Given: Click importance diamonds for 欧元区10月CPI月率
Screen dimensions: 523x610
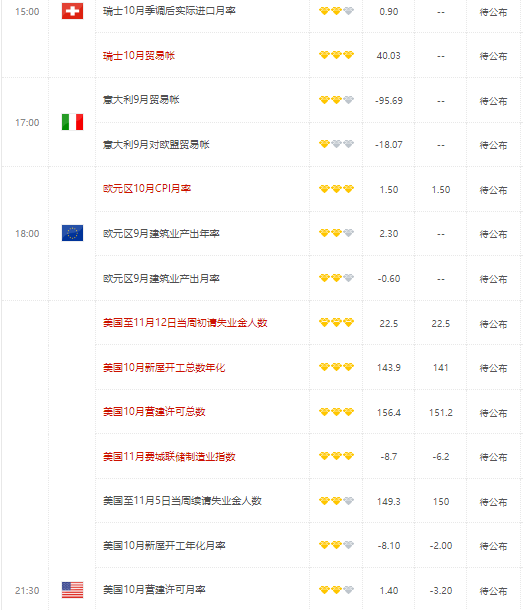Looking at the screenshot, I should [x=336, y=189].
